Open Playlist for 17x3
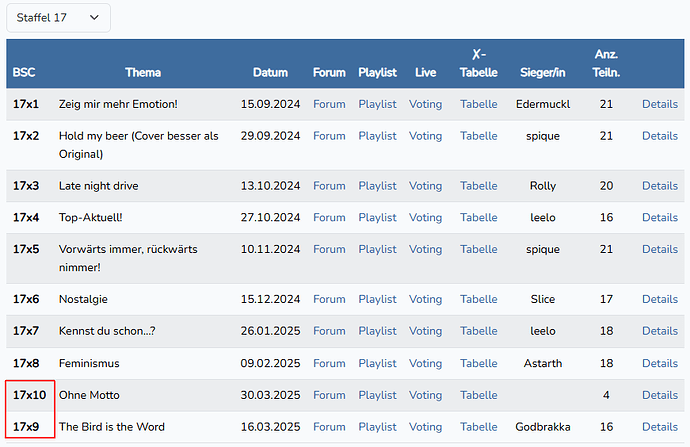 (377, 186)
